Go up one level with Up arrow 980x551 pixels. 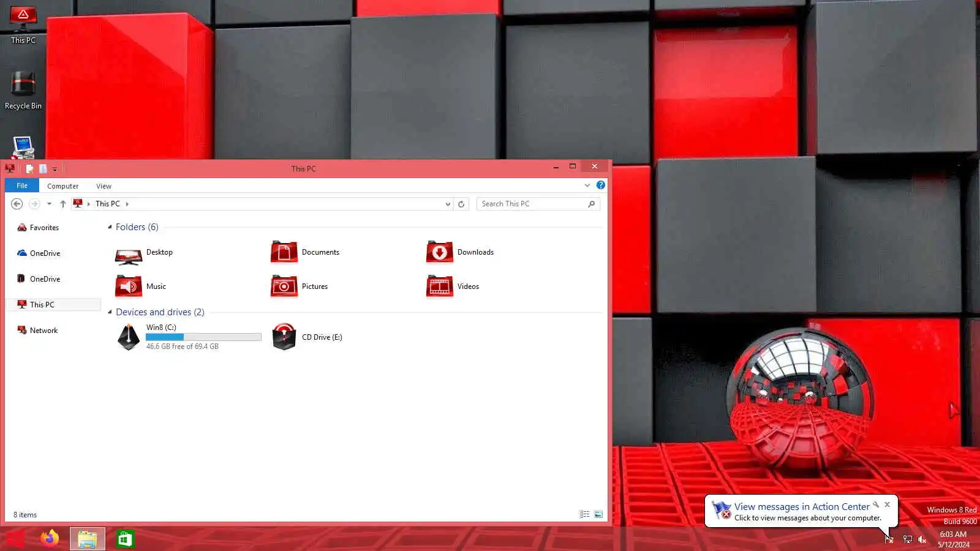(62, 204)
